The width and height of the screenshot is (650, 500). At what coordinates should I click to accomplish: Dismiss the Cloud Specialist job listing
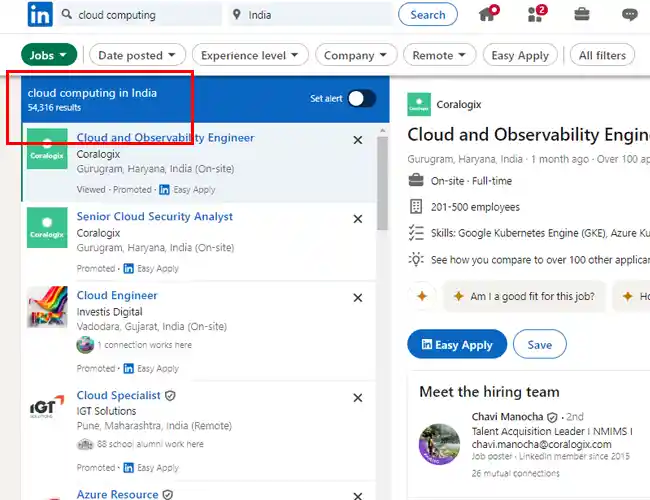point(358,398)
